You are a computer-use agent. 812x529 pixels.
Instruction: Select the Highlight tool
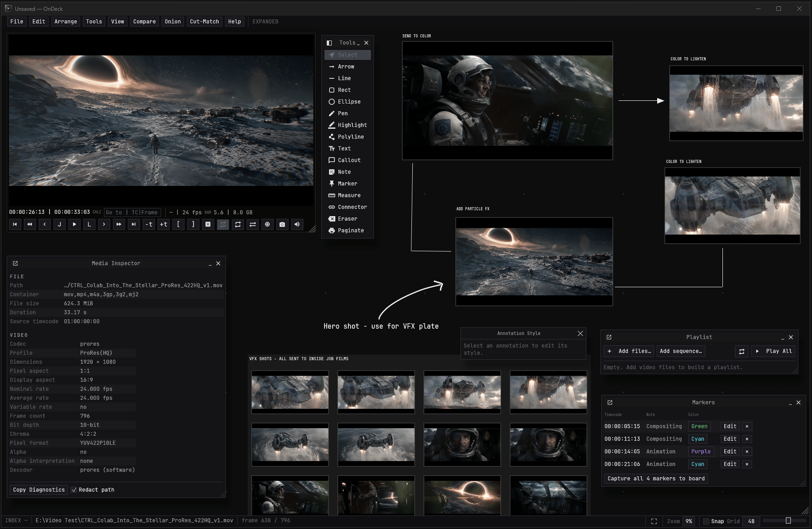(347, 125)
